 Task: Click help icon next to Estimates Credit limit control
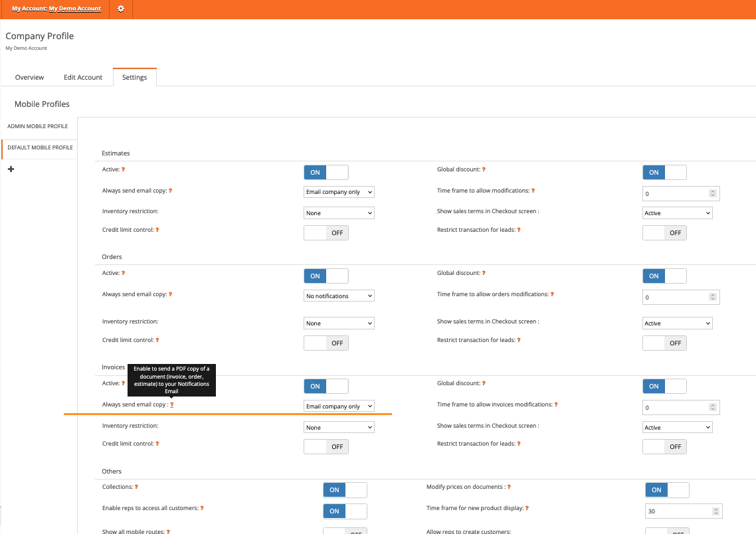point(157,230)
